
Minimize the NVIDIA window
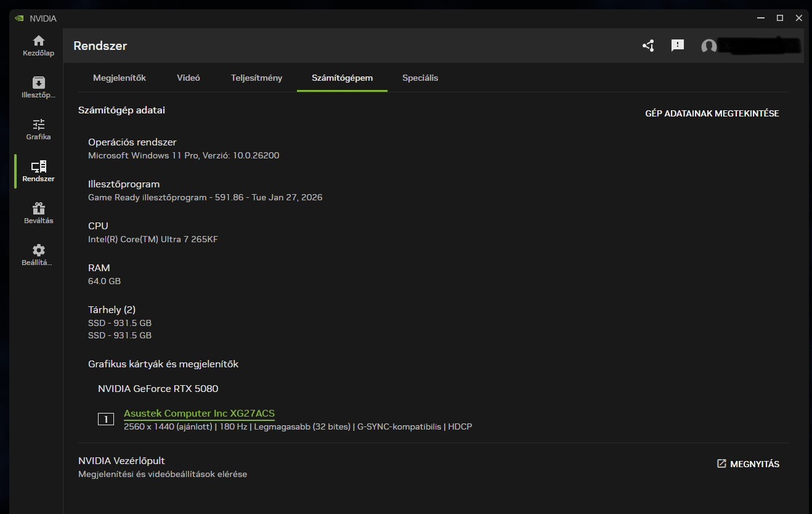pyautogui.click(x=761, y=18)
